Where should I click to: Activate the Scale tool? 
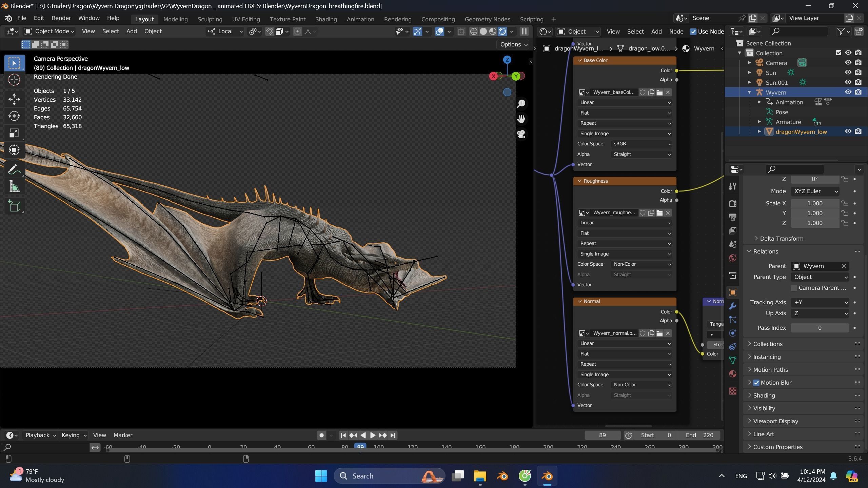tap(14, 133)
